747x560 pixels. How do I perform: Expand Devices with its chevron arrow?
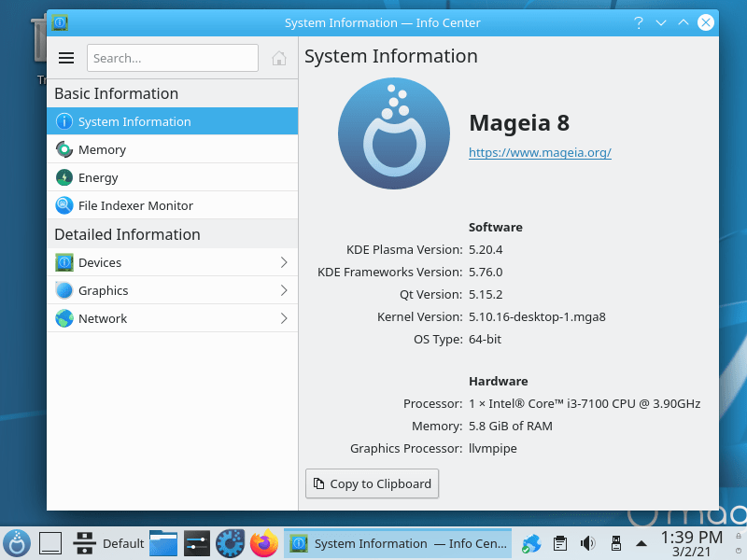(284, 262)
